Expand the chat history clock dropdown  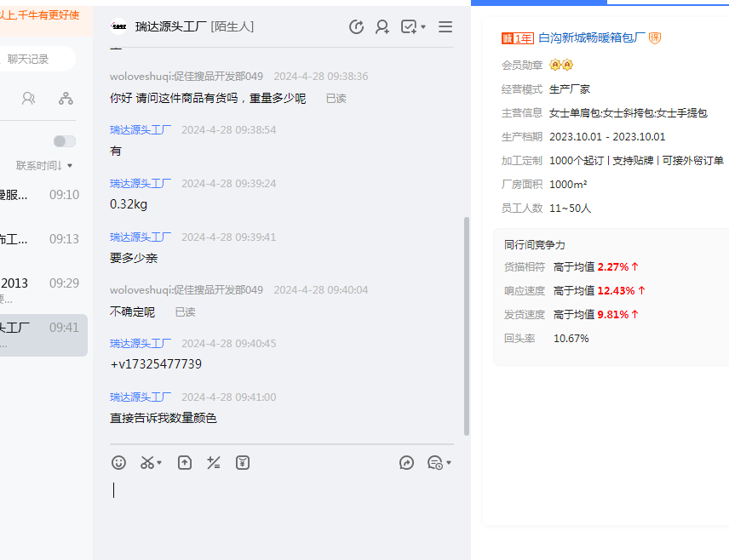pos(439,463)
